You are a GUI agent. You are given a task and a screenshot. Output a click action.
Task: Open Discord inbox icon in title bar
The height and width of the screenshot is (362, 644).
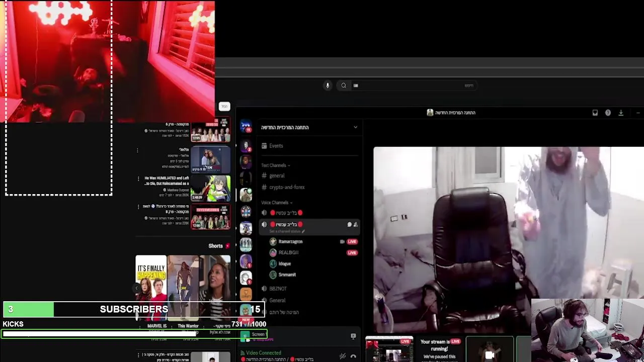(x=595, y=113)
